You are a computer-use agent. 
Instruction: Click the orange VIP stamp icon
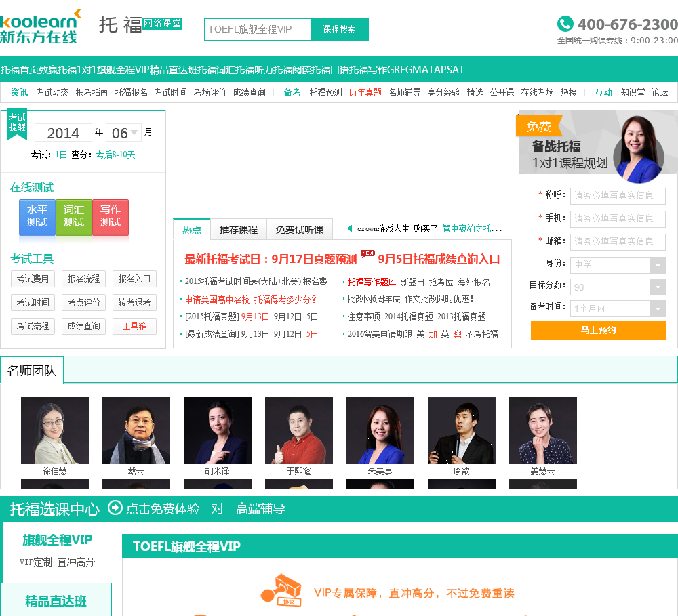(x=281, y=590)
